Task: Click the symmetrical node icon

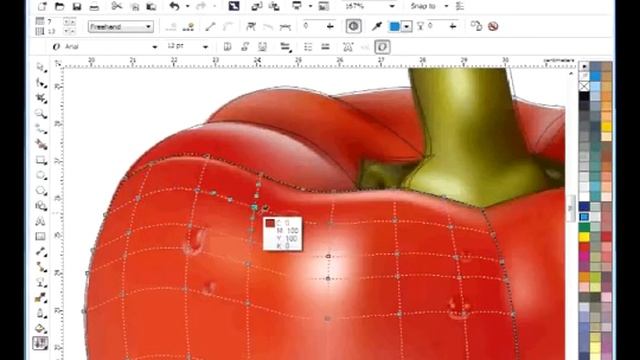Action: pyautogui.click(x=285, y=27)
